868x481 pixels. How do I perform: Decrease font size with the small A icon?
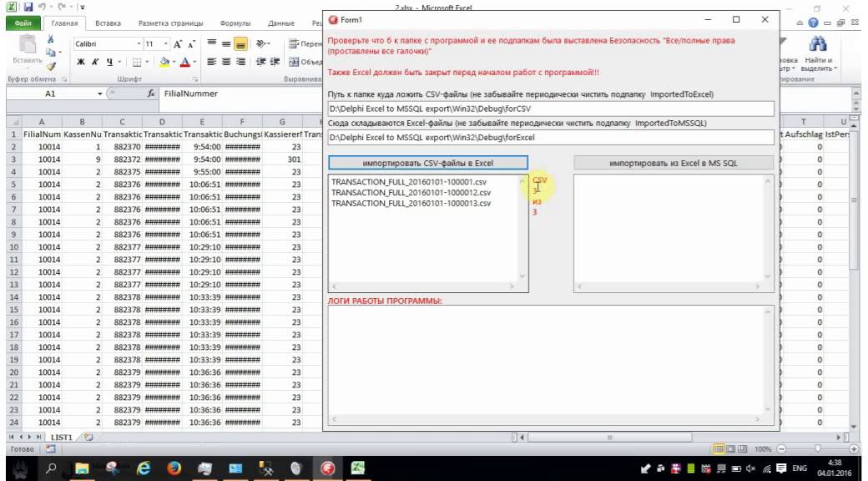point(191,43)
